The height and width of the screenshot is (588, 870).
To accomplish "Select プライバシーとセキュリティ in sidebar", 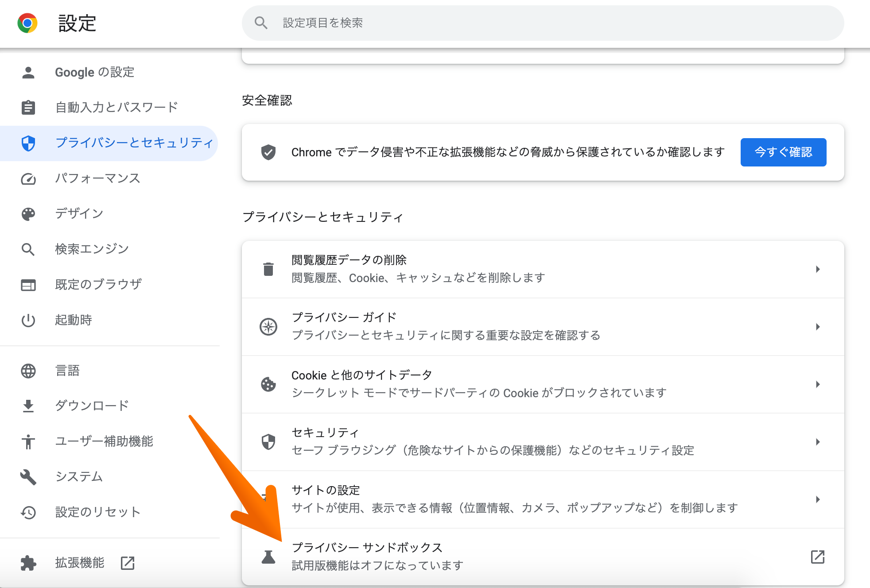I will pos(109,143).
